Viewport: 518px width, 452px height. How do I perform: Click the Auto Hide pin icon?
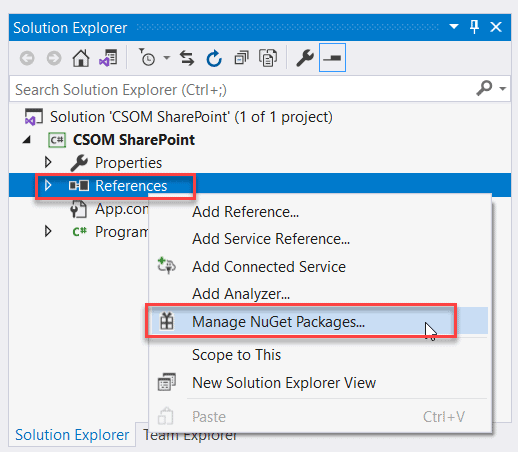click(475, 27)
